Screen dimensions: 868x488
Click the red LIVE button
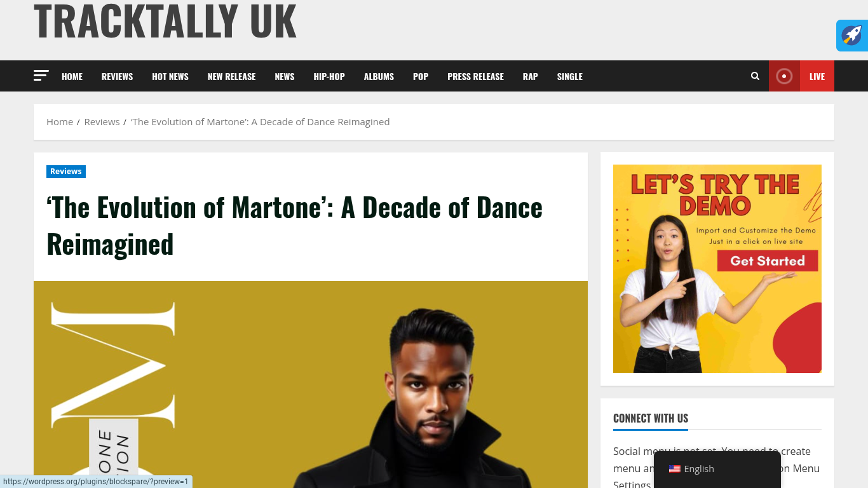[x=817, y=76]
